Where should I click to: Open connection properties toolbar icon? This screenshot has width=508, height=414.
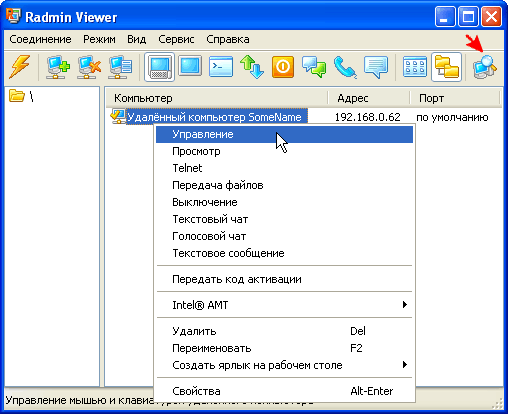pyautogui.click(x=120, y=67)
